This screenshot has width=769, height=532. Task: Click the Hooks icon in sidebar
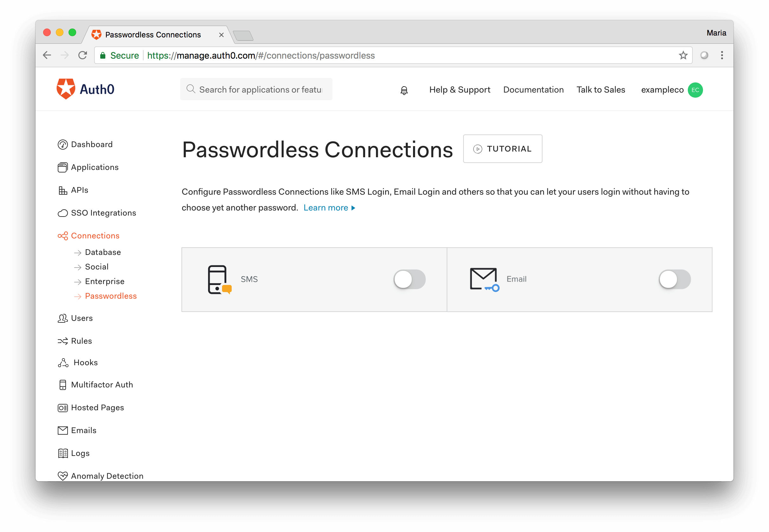pyautogui.click(x=63, y=363)
